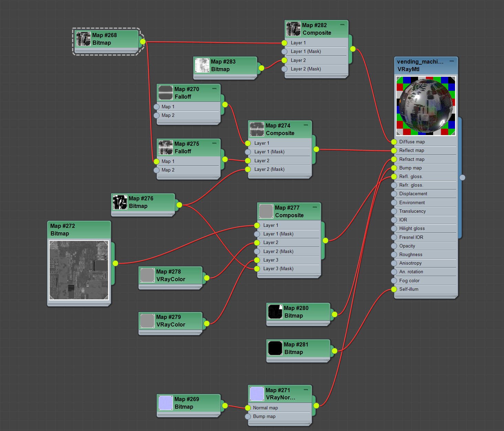Collapse the vending_machi VRayMtl node
The image size is (504, 431).
(x=452, y=61)
